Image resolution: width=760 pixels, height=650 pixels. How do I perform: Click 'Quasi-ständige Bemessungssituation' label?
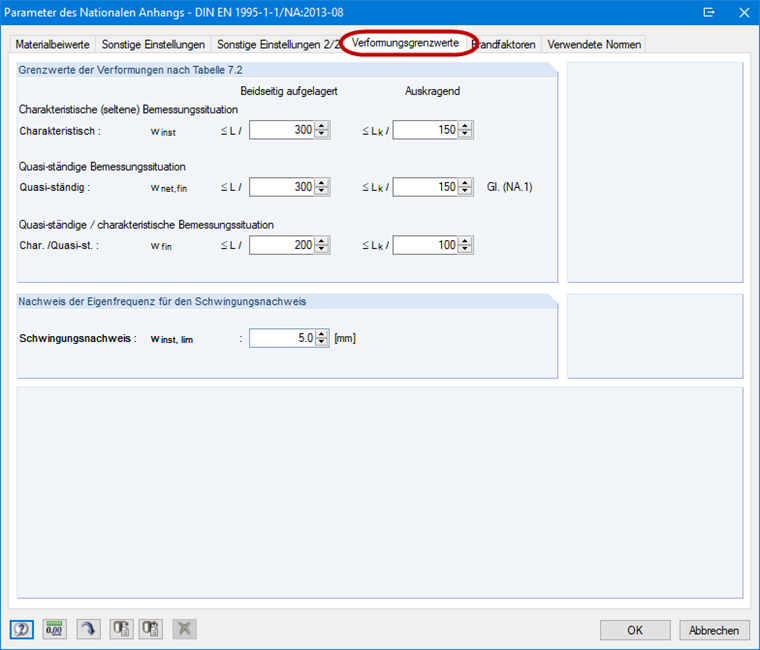102,167
